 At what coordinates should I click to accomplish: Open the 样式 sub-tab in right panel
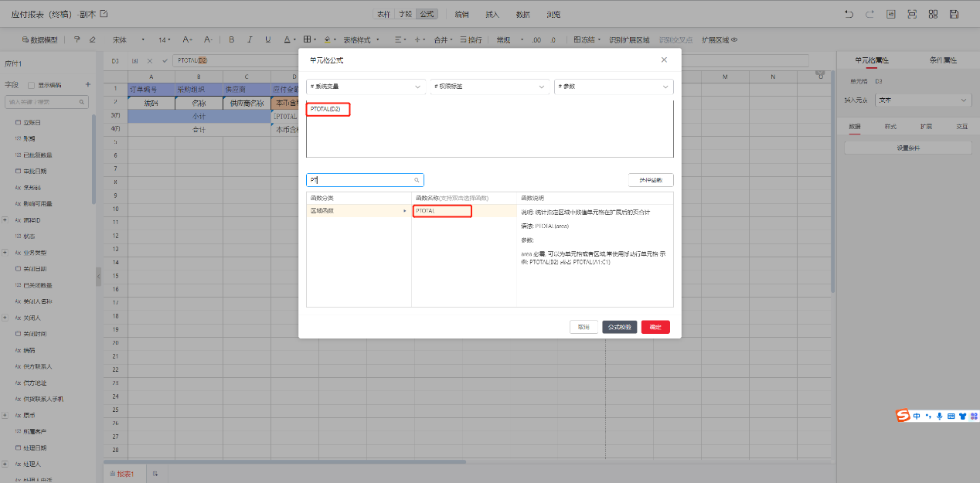pyautogui.click(x=890, y=125)
